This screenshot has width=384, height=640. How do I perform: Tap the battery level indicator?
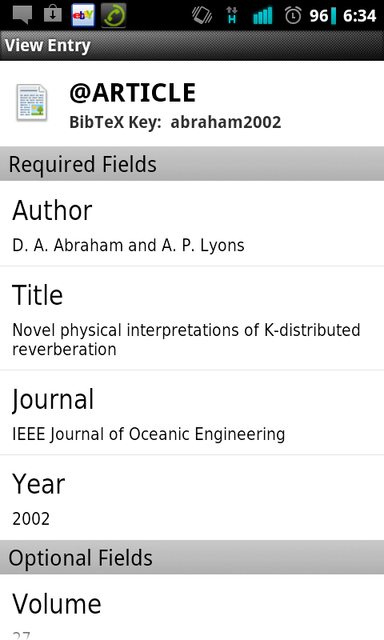(x=322, y=16)
